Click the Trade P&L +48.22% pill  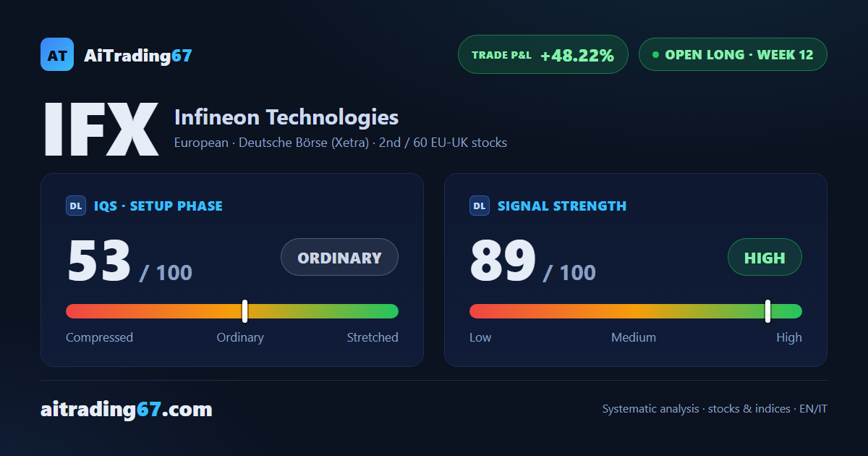point(543,54)
